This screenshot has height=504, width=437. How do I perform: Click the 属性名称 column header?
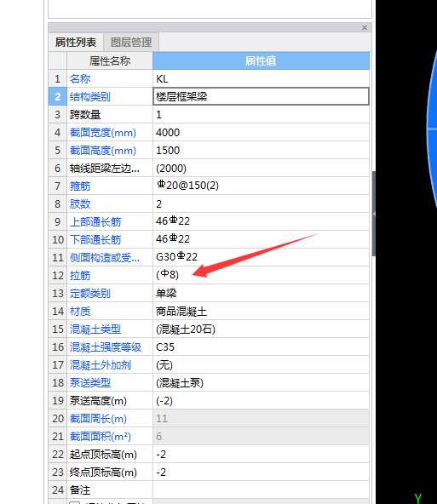[110, 60]
